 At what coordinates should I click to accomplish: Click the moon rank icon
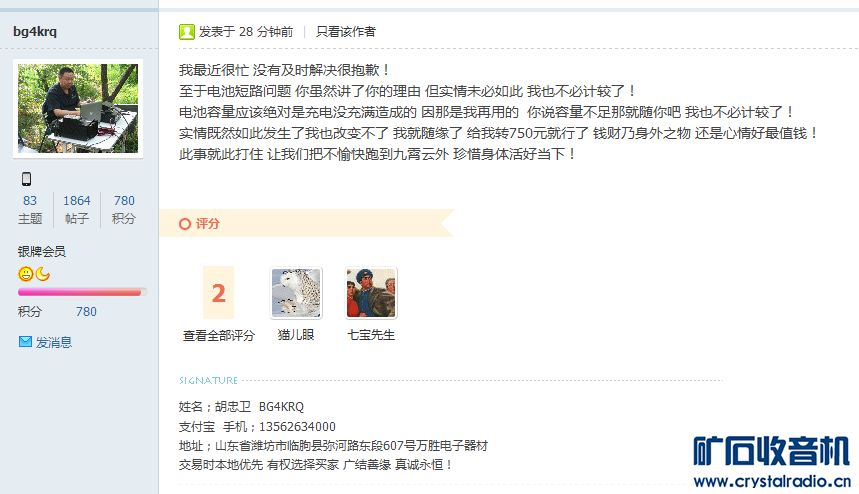click(43, 274)
